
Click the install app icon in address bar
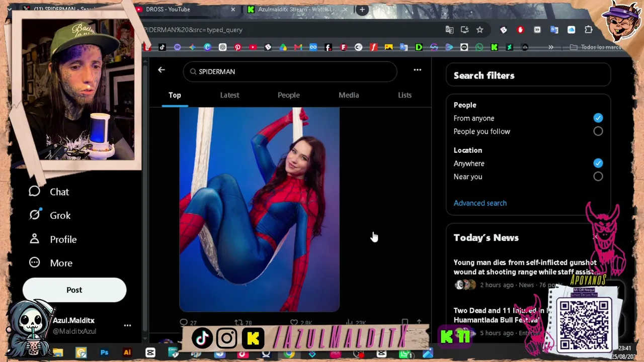coord(464,30)
